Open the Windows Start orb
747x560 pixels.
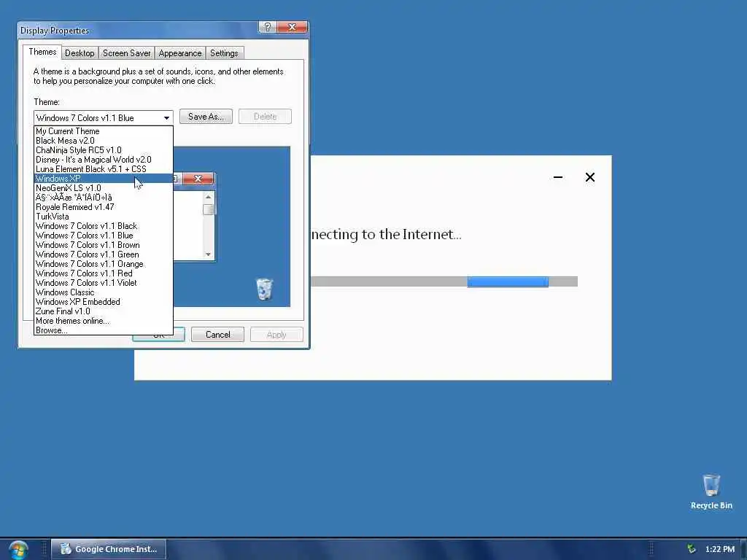[x=18, y=550]
